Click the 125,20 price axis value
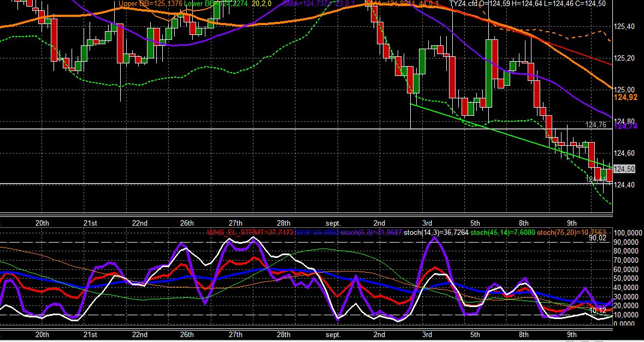Viewport: 644px width, 342px height. pyautogui.click(x=624, y=58)
